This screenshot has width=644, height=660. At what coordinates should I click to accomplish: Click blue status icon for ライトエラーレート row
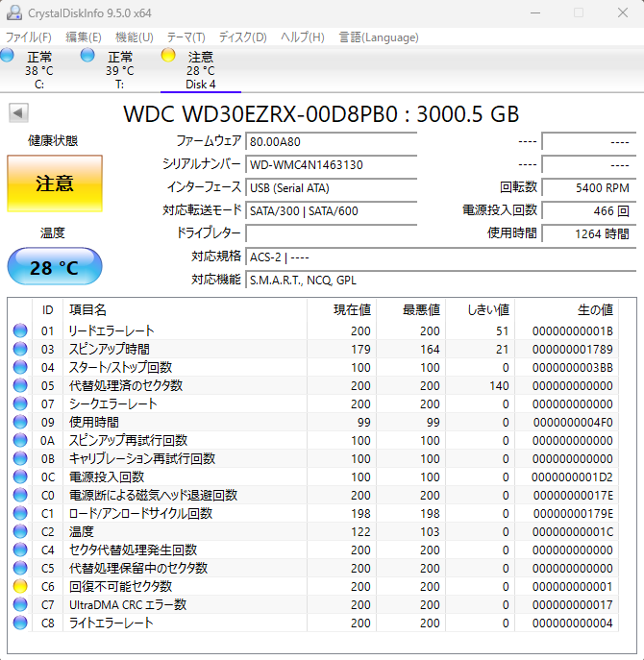click(x=20, y=623)
